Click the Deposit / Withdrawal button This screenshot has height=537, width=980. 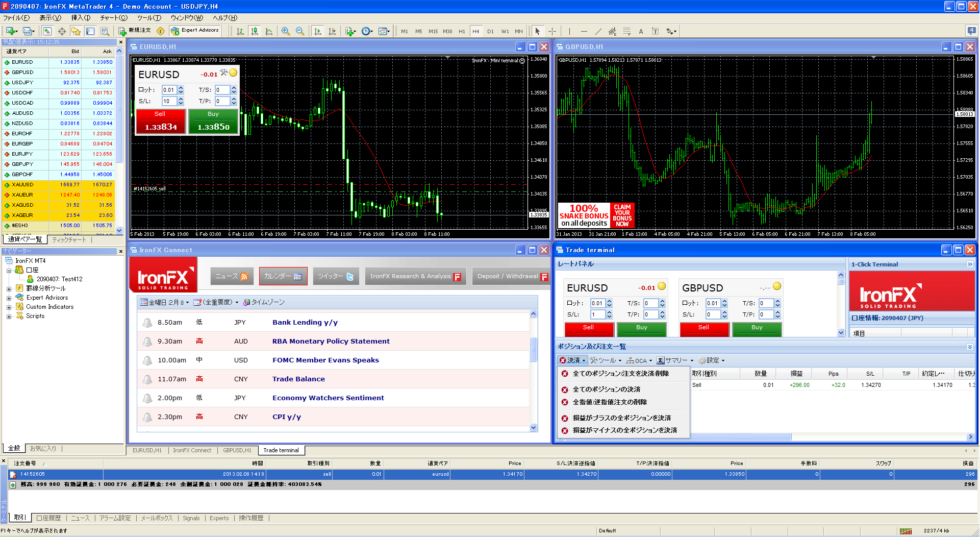pyautogui.click(x=512, y=276)
